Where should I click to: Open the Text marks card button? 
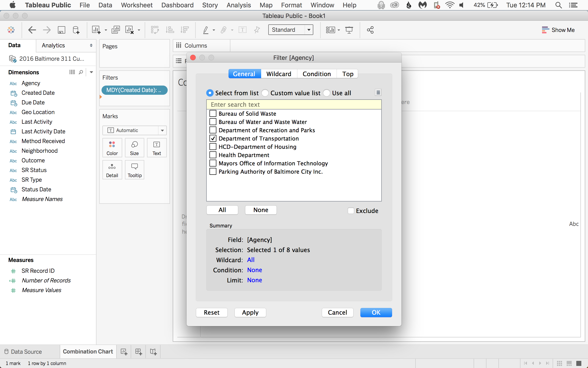pyautogui.click(x=157, y=148)
